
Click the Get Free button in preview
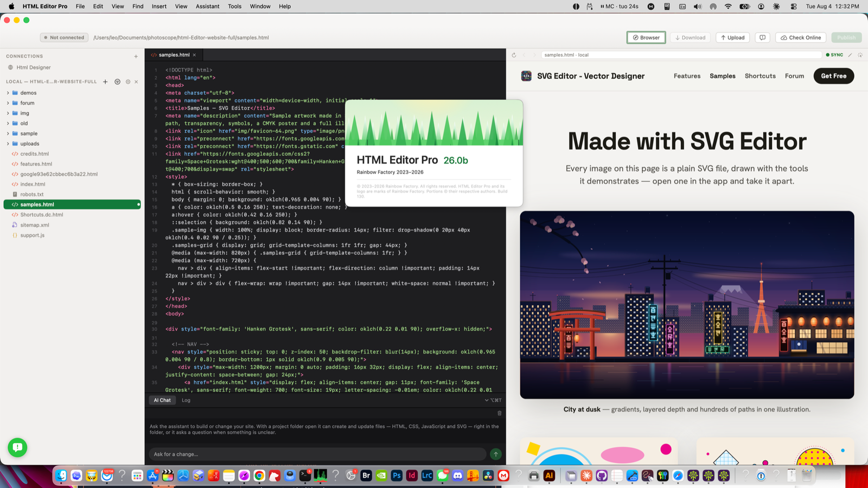[834, 76]
